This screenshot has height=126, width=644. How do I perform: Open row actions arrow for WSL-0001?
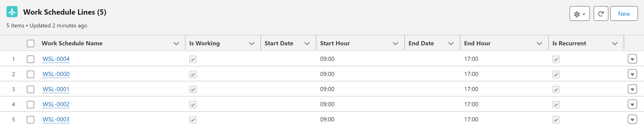[x=632, y=89]
